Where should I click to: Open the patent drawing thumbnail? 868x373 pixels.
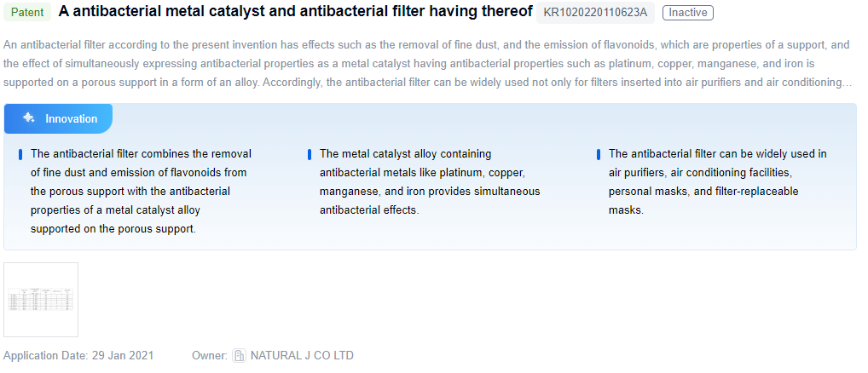click(41, 300)
